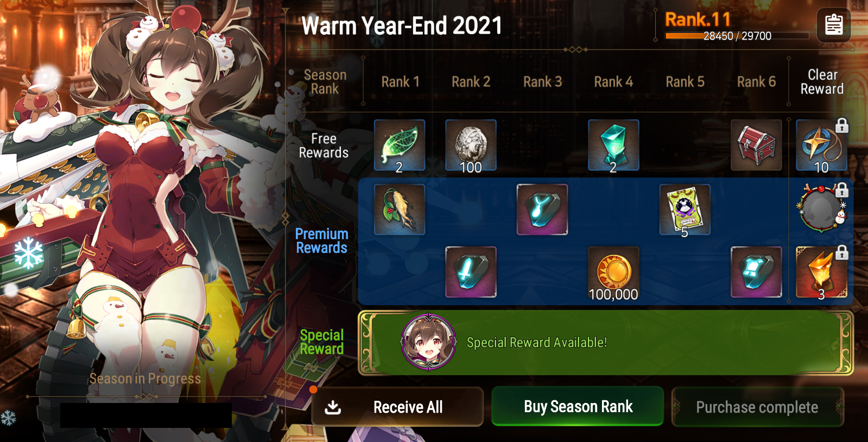Select the locked compass clear reward
The height and width of the screenshot is (442, 868).
(821, 145)
